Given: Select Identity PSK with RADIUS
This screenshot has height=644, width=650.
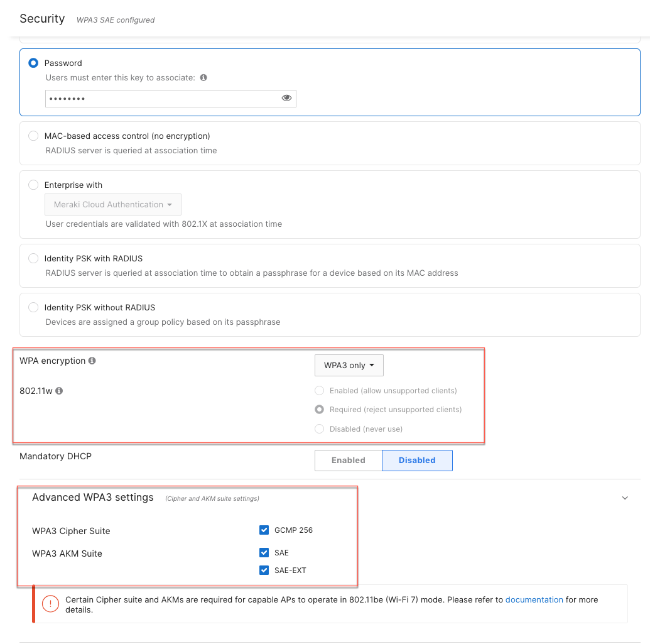Looking at the screenshot, I should (33, 258).
